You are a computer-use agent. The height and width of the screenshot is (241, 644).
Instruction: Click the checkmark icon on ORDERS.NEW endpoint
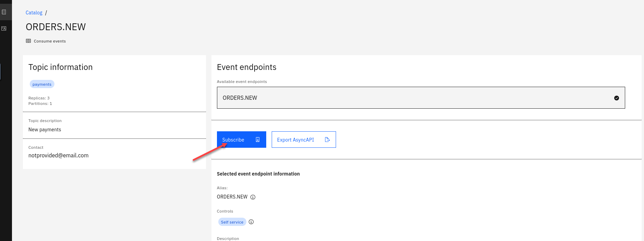click(x=616, y=98)
